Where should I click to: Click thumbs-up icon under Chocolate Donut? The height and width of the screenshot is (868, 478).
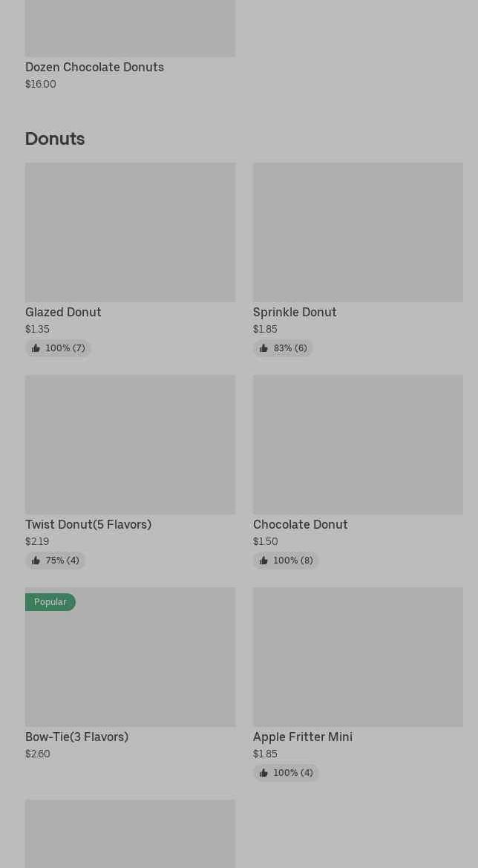[263, 561]
